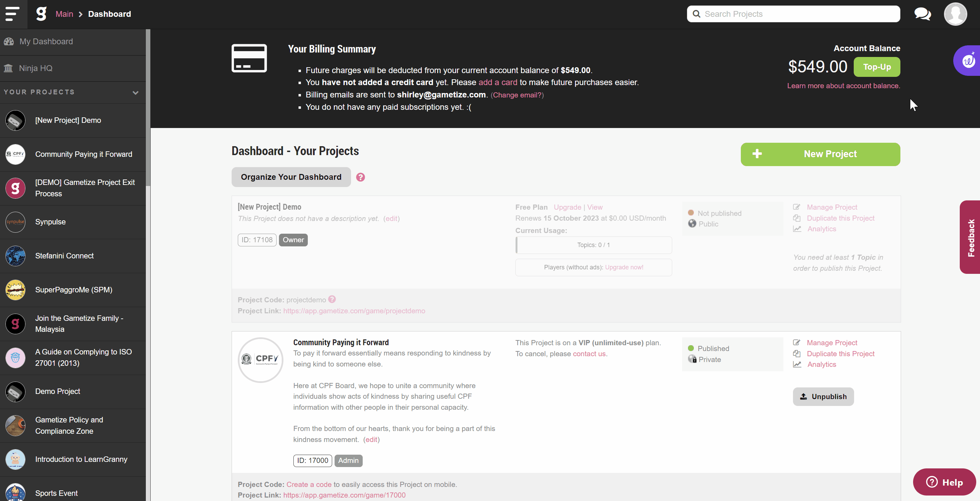Click the help question mark beside Organize

pyautogui.click(x=360, y=177)
